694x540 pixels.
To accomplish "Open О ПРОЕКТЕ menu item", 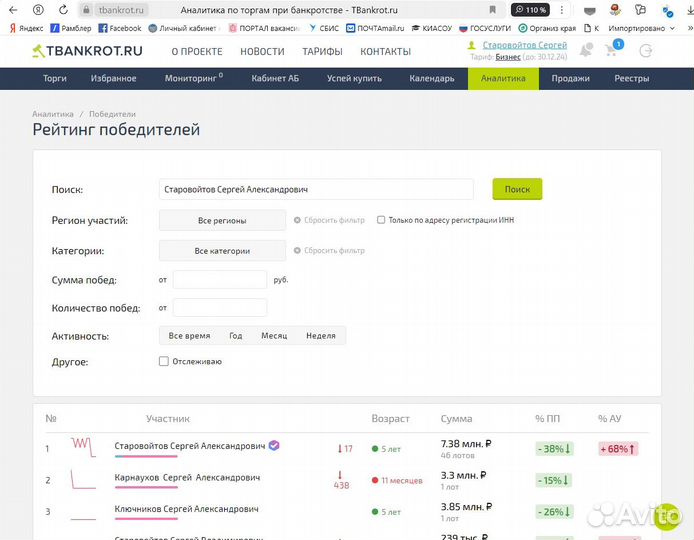I will point(197,52).
